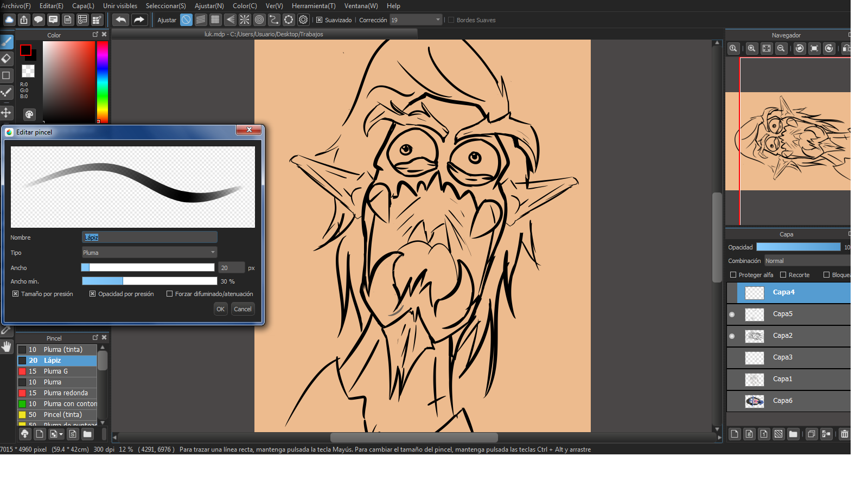Add a new brush in Pincel panel

(40, 434)
